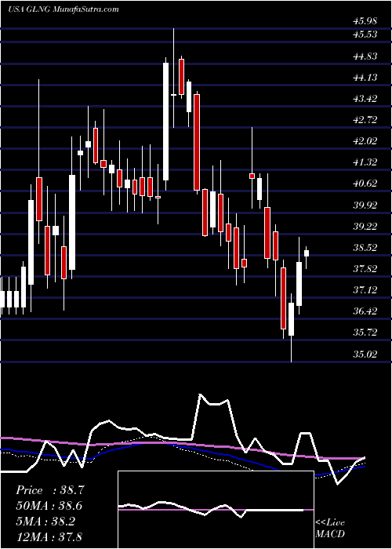Image resolution: width=392 pixels, height=549 pixels.
Task: Click the 39.22 price axis label
Action: coord(365,227)
